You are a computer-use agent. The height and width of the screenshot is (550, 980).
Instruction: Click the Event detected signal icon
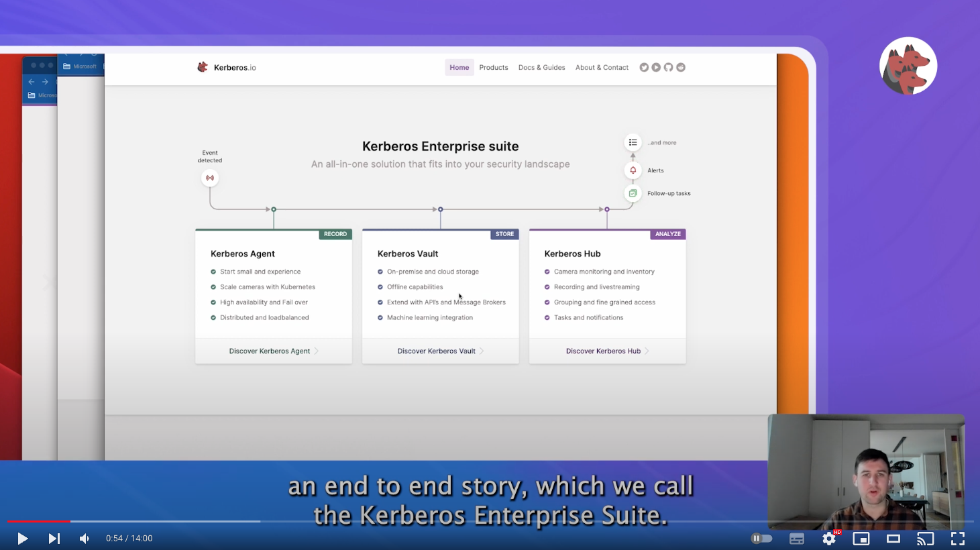point(209,177)
